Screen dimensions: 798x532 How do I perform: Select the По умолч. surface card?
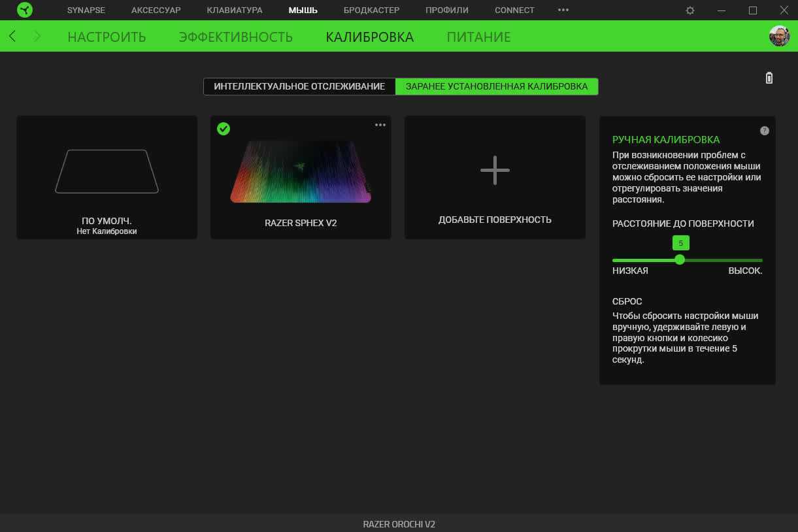[107, 177]
